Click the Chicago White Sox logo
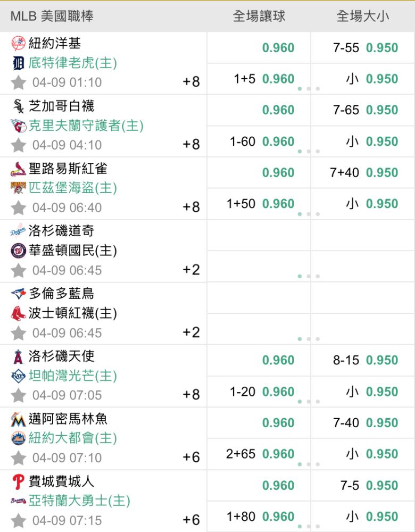415x532 pixels. [x=18, y=106]
